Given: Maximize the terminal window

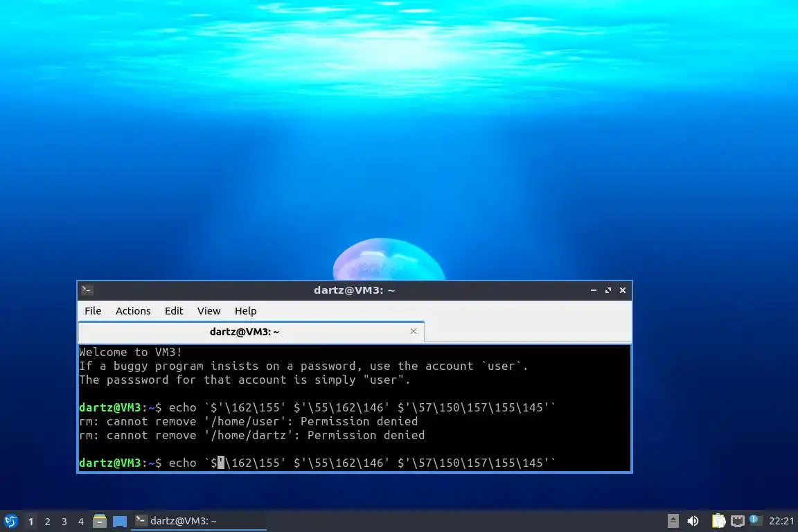Looking at the screenshot, I should click(x=608, y=290).
